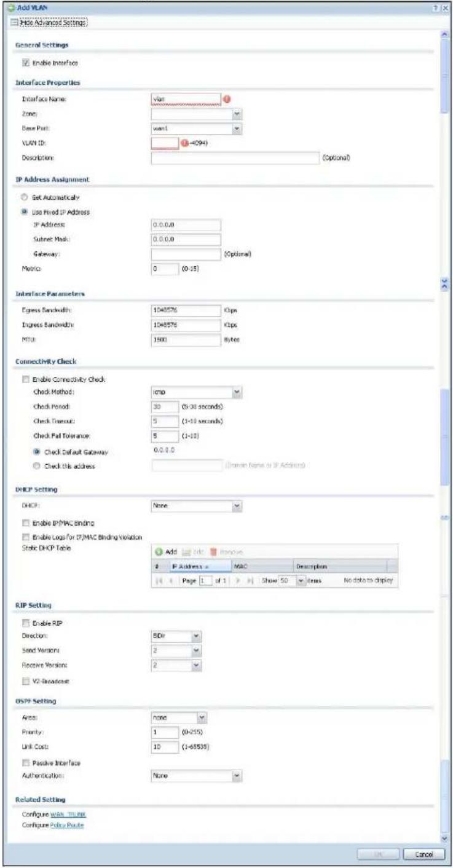Toggle the Enable RIP checkbox
The image size is (453, 868).
(x=25, y=623)
